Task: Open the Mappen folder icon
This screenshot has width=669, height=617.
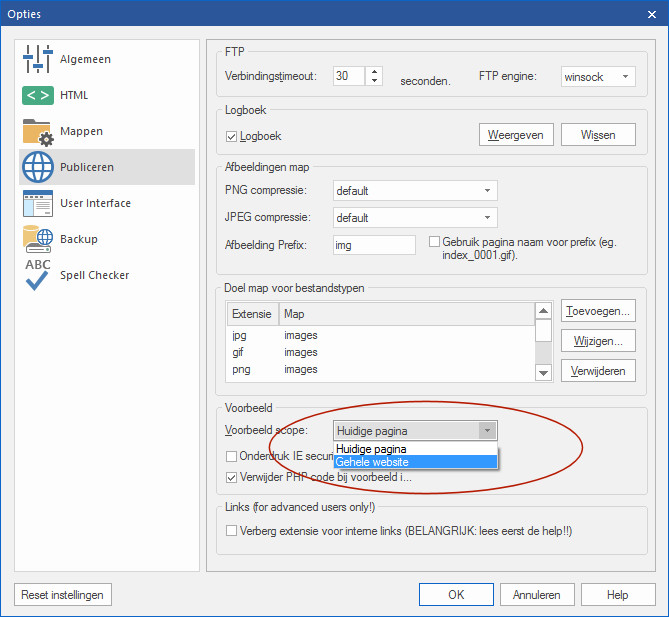Action: (38, 132)
